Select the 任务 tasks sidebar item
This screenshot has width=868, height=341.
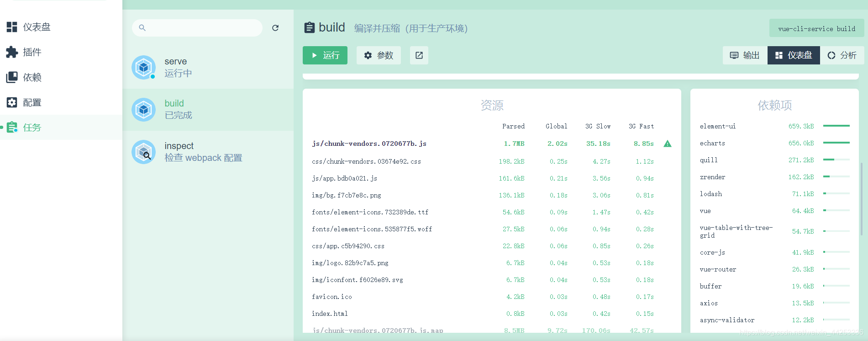click(61, 127)
